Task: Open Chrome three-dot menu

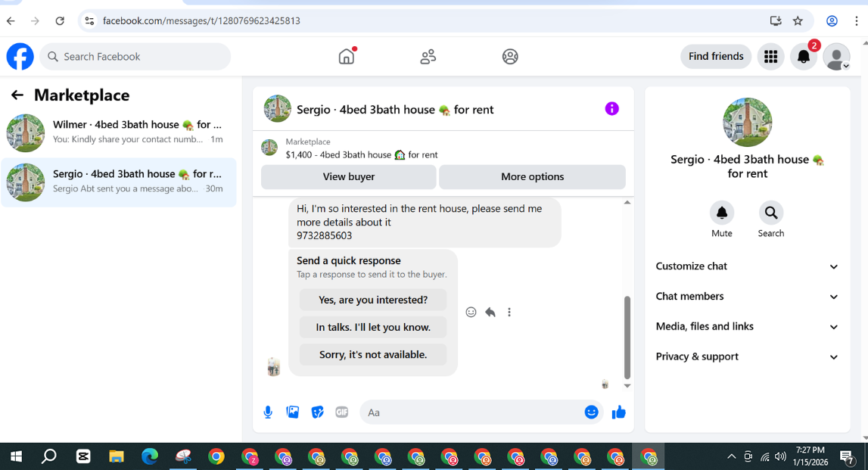Action: pos(857,21)
